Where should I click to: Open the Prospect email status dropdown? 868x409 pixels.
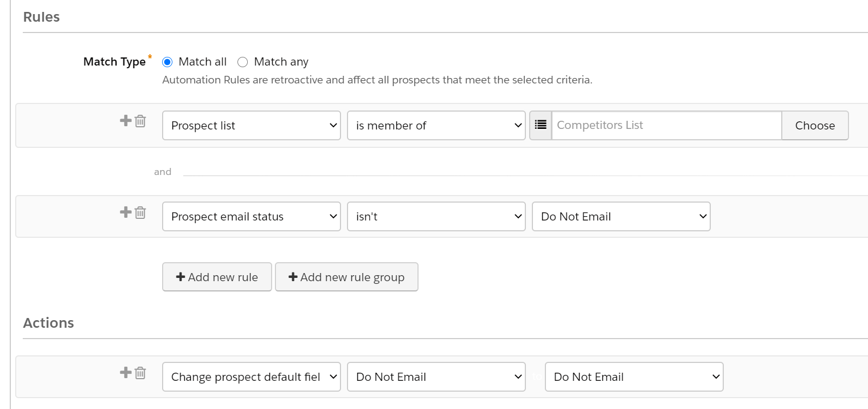pyautogui.click(x=252, y=216)
